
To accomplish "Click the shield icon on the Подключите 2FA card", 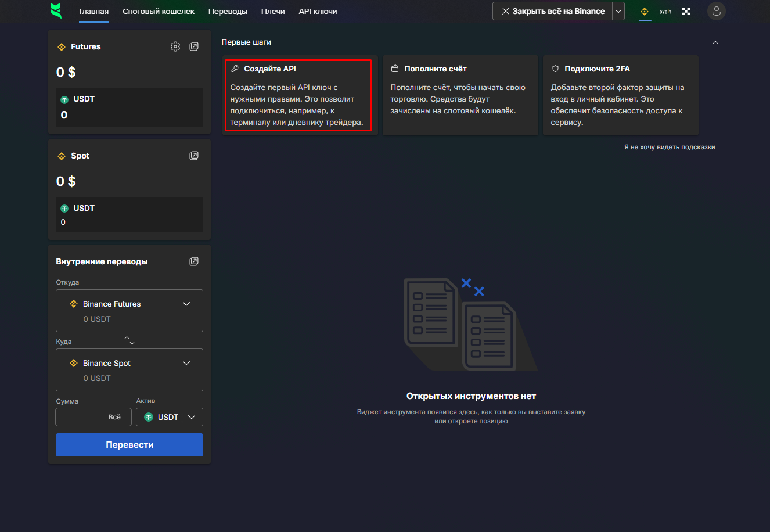I will (555, 69).
